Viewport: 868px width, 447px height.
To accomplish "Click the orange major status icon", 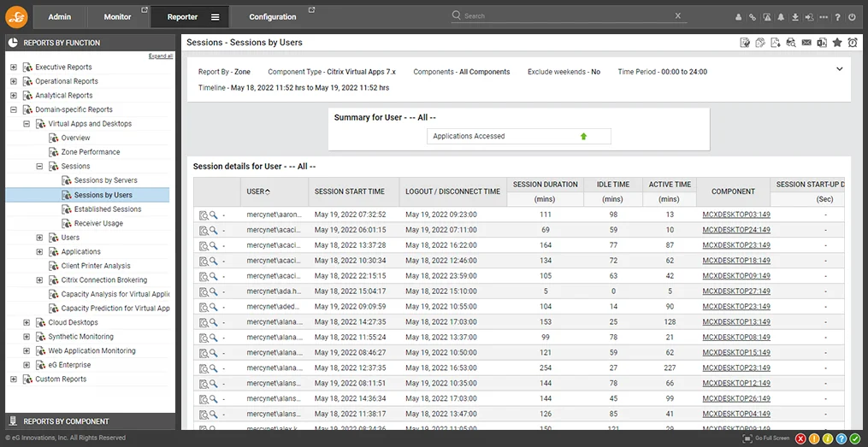I will [814, 438].
